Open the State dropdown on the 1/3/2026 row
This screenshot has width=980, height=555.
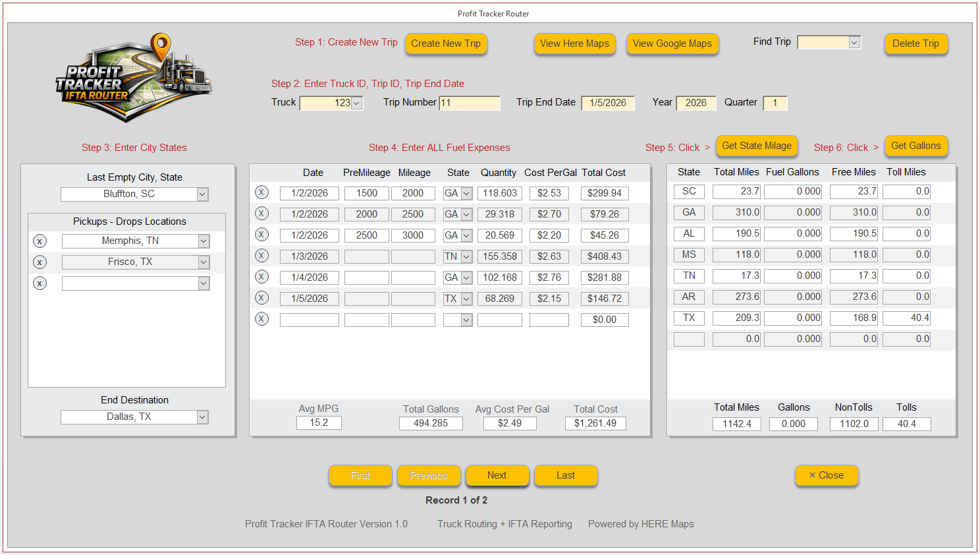[466, 256]
